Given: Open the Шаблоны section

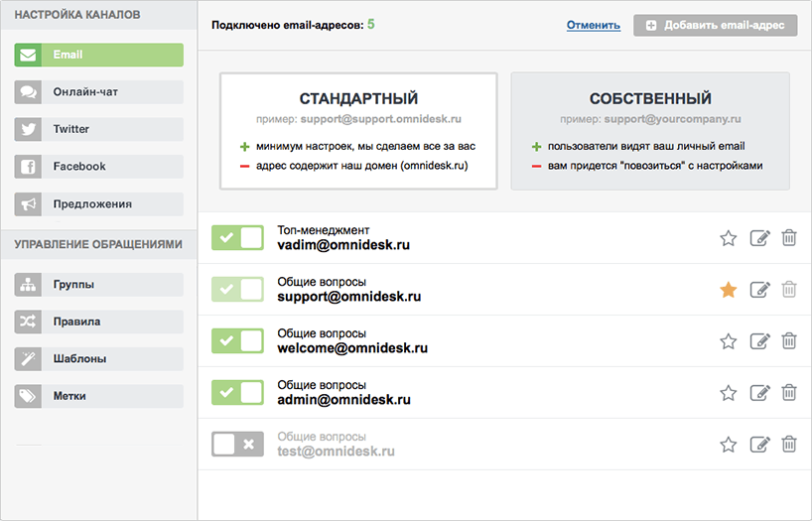Looking at the screenshot, I should (99, 359).
